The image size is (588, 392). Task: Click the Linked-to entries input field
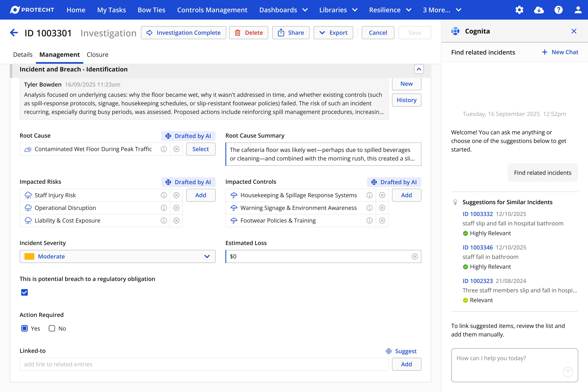coord(204,364)
